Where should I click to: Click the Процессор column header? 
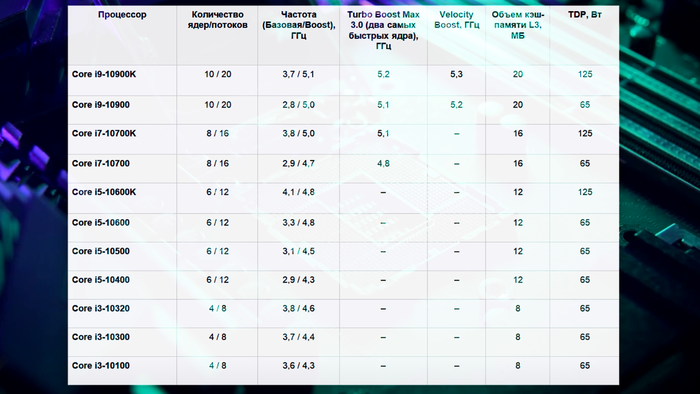[x=122, y=15]
